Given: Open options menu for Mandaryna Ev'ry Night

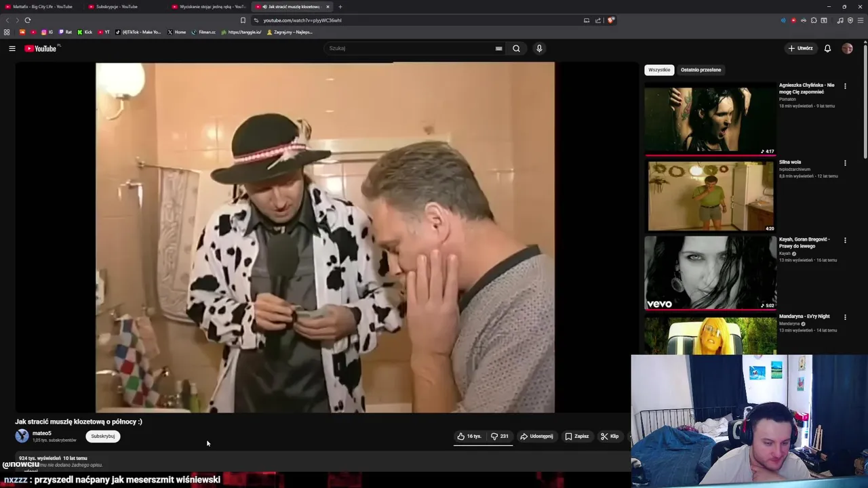Looking at the screenshot, I should [x=845, y=317].
